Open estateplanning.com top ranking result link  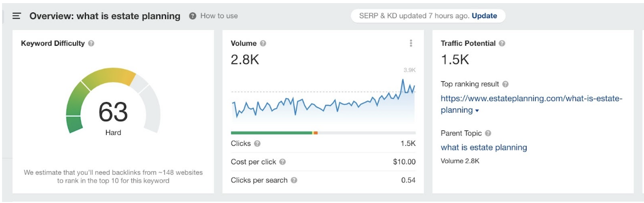point(532,104)
